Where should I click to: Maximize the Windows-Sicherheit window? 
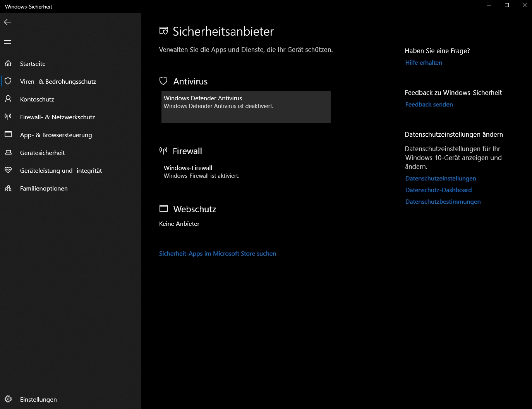click(507, 5)
